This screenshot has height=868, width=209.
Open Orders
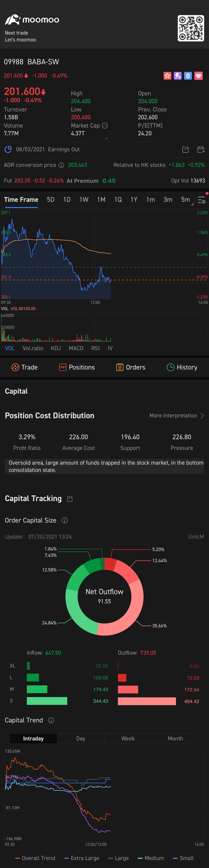(131, 367)
